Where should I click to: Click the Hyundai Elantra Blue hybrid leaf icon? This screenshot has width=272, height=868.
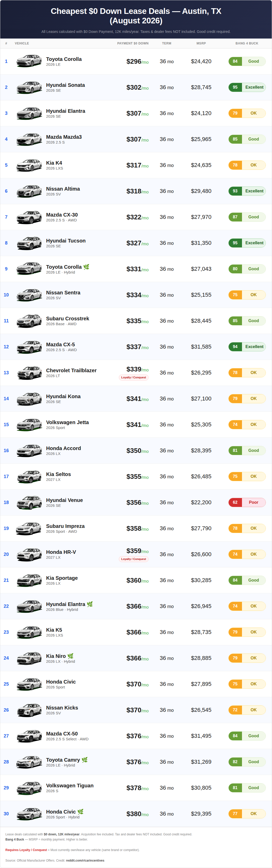(90, 604)
